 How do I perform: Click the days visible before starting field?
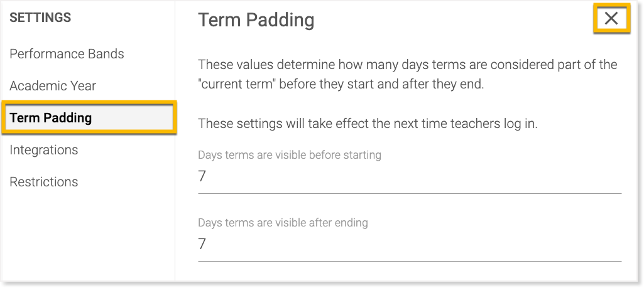click(408, 177)
